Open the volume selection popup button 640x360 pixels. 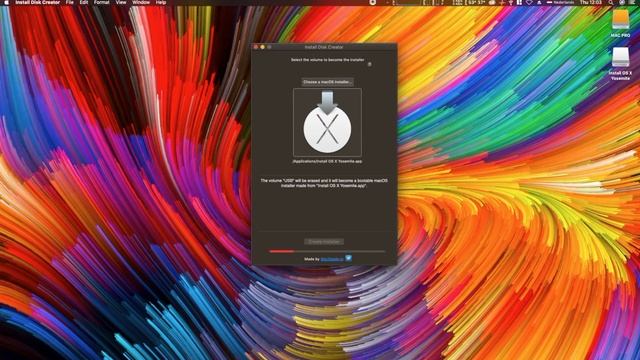coord(369,64)
